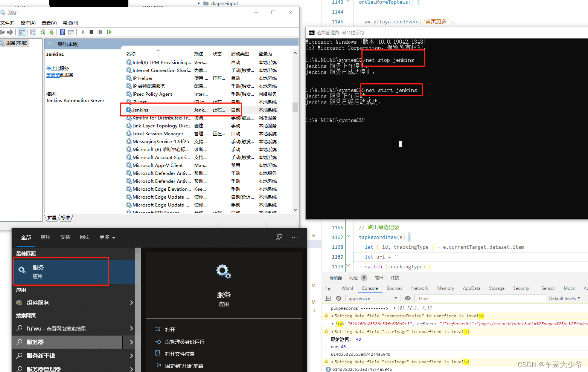Switch to 问题 panel tab
The image size is (588, 372).
coord(353,278)
